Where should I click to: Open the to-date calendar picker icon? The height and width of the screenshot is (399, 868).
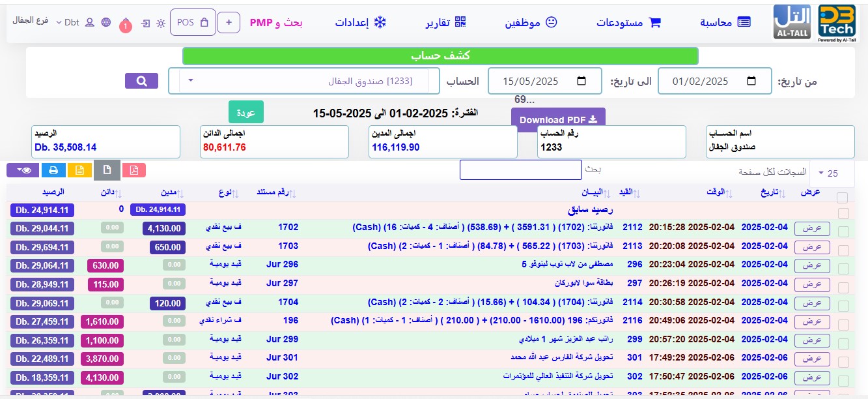coord(581,81)
